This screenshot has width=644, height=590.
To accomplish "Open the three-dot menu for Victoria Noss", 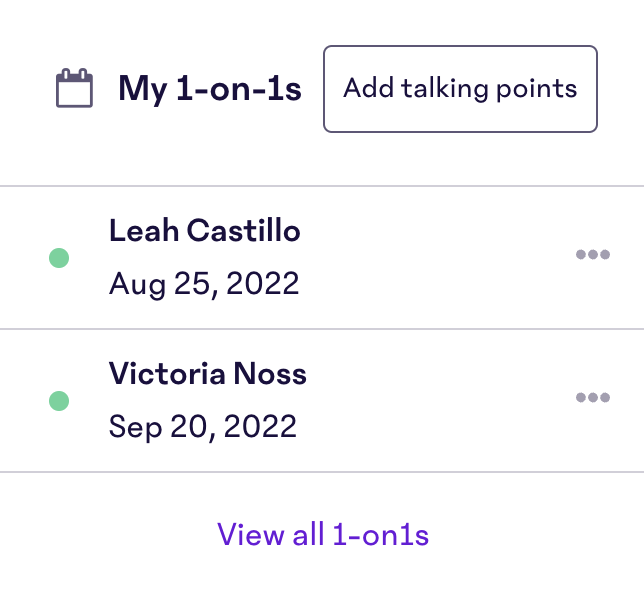I will click(593, 397).
